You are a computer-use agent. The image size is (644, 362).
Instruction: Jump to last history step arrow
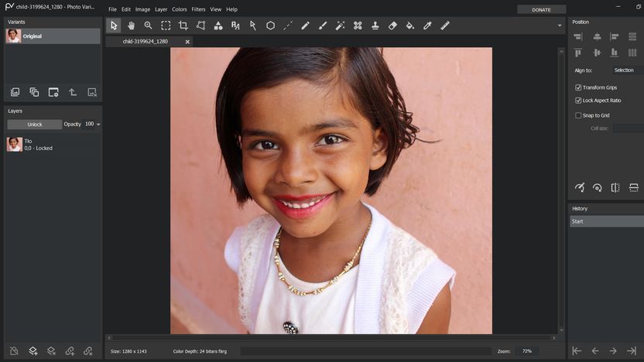632,351
